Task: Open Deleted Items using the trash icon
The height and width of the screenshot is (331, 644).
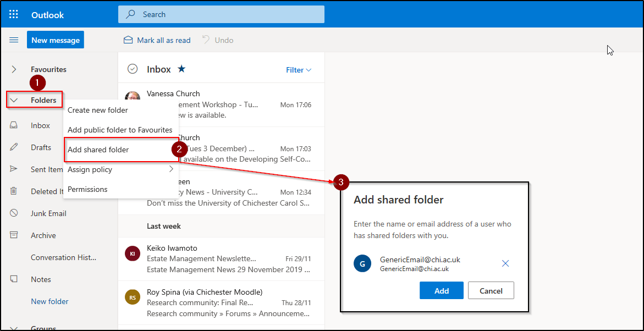Action: click(x=13, y=191)
